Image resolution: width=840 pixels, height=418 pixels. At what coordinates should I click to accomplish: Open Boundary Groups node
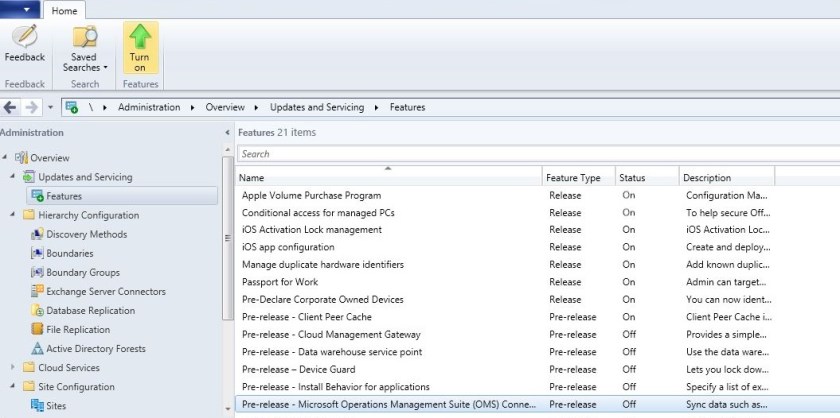coord(82,272)
